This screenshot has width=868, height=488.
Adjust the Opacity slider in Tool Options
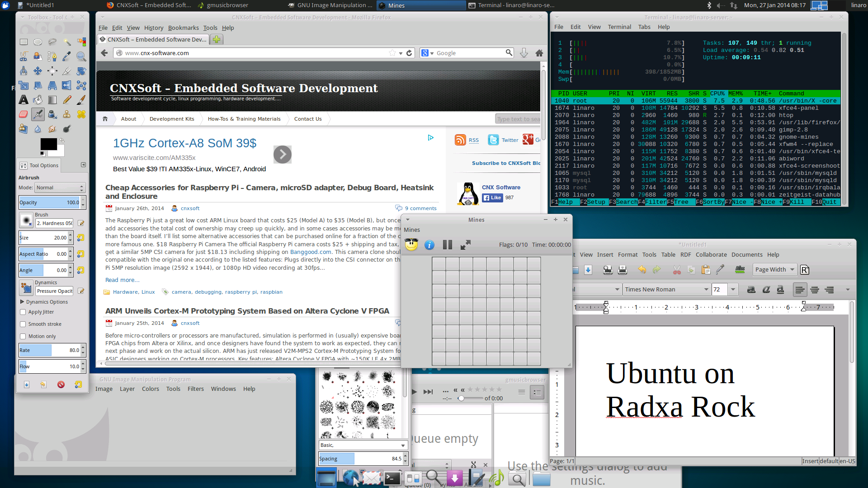(x=50, y=202)
